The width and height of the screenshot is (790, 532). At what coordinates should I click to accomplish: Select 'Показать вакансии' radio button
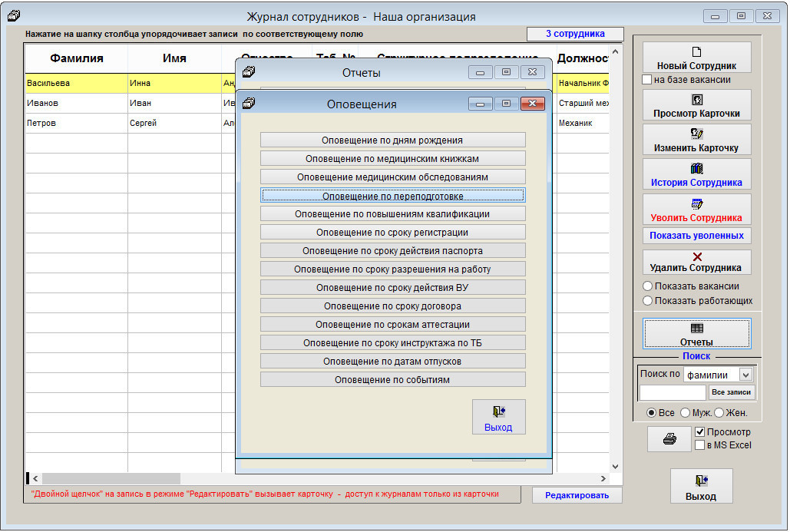[x=647, y=286]
